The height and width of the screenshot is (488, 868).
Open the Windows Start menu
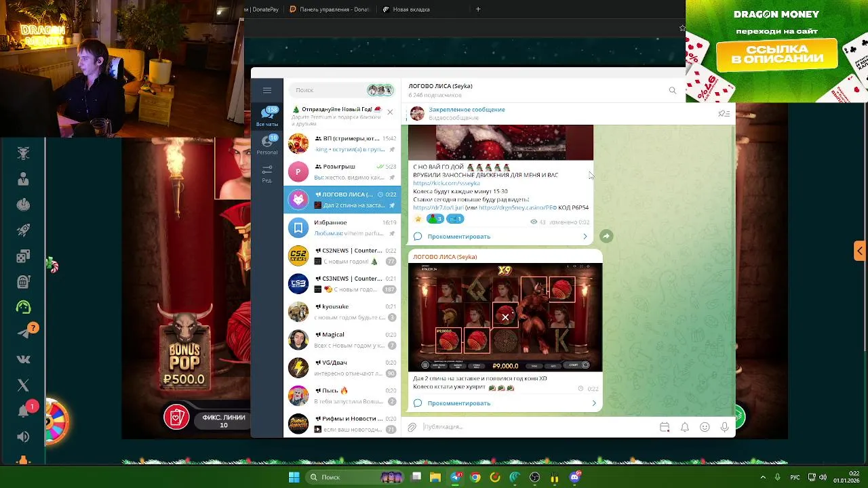point(294,477)
